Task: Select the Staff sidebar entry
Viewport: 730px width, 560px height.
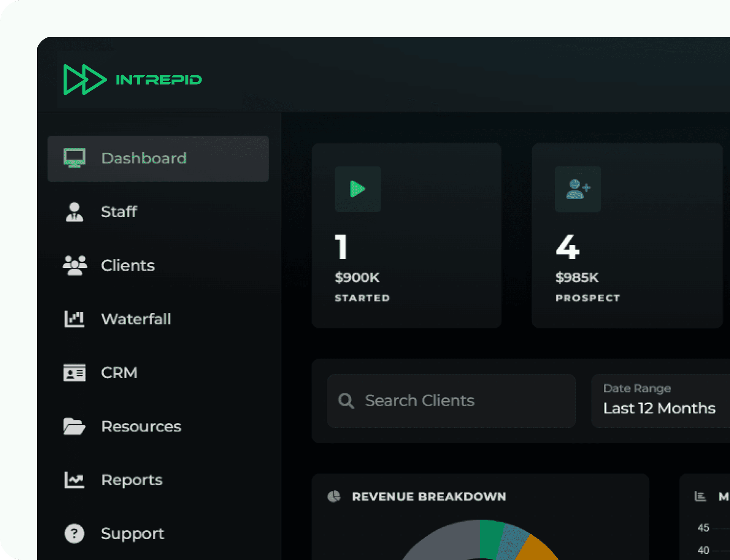Action: click(119, 212)
